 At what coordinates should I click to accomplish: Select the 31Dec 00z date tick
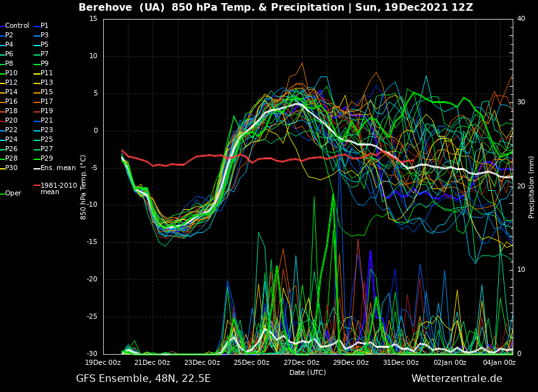401,363
